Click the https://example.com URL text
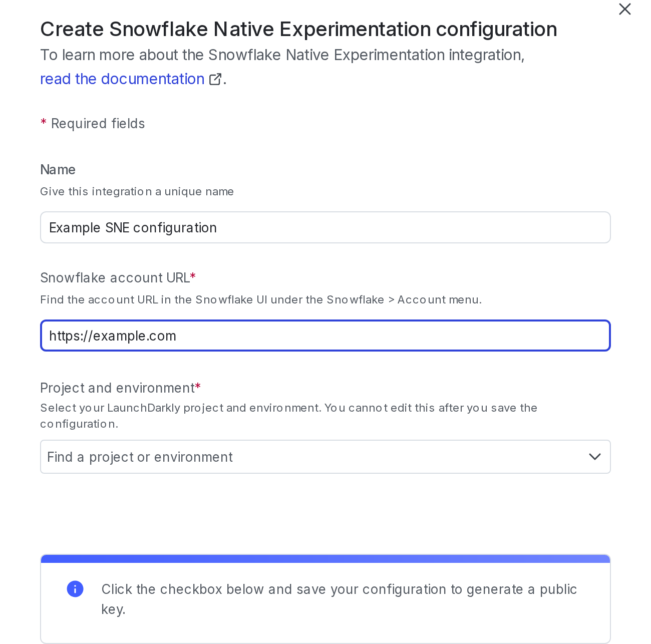Screen dimensions: 651x644 112,336
